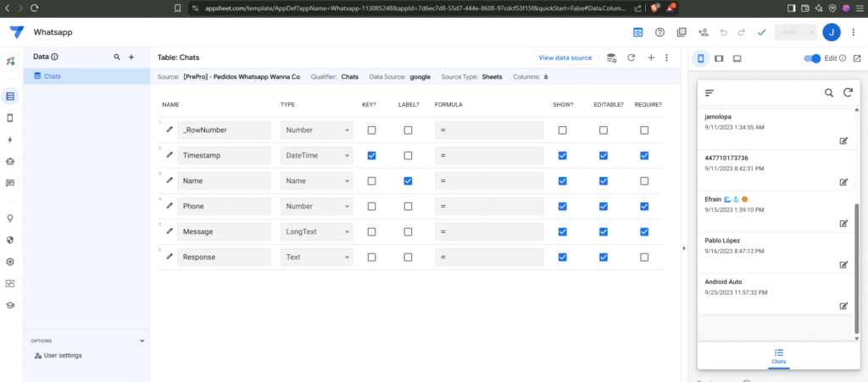Open User settings option
Screen dimensions: 868x382
(x=58, y=356)
